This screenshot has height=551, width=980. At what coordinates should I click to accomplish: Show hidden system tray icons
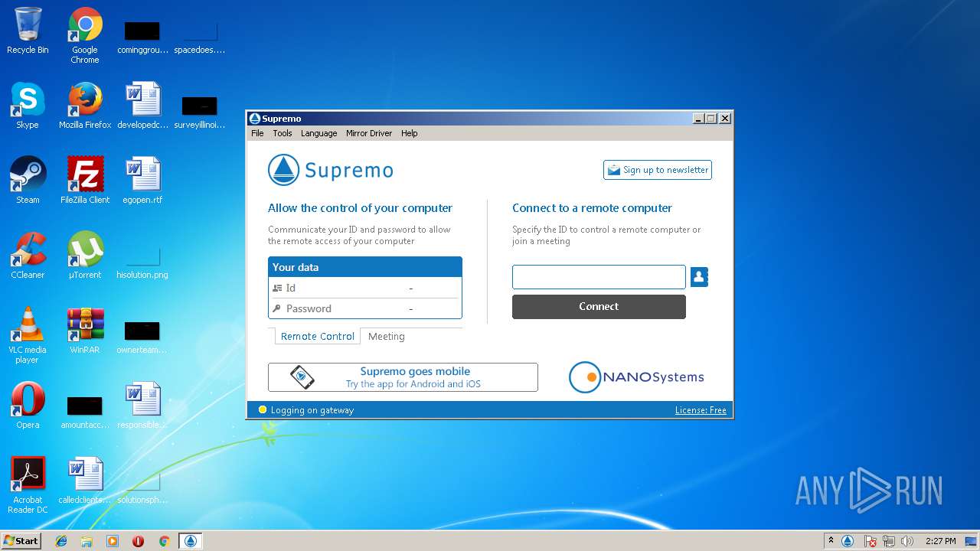[831, 541]
